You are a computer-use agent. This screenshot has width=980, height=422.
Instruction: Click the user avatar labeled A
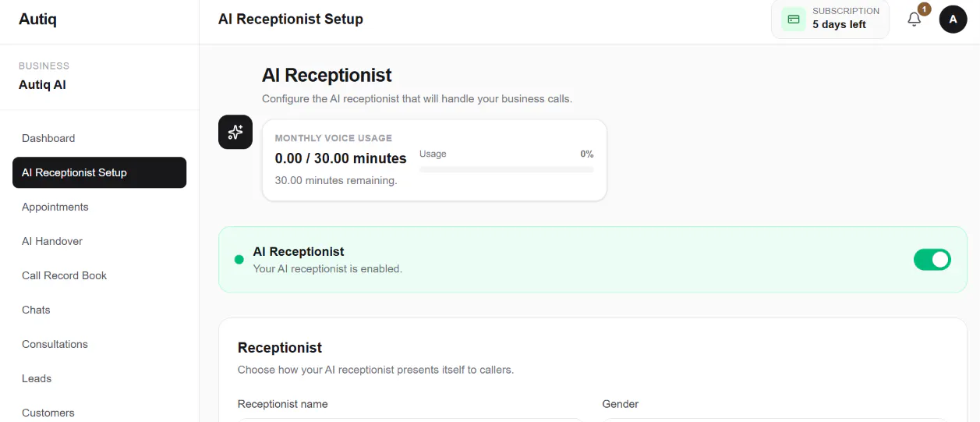tap(953, 19)
